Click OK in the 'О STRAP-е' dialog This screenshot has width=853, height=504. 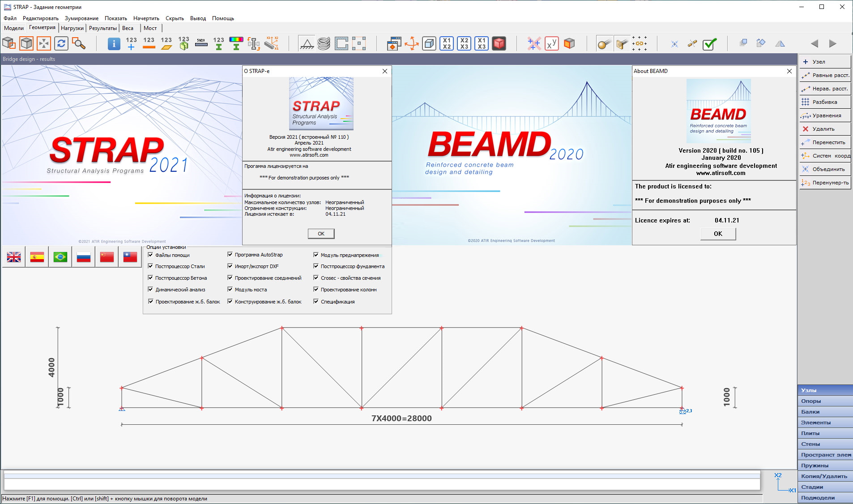point(321,234)
